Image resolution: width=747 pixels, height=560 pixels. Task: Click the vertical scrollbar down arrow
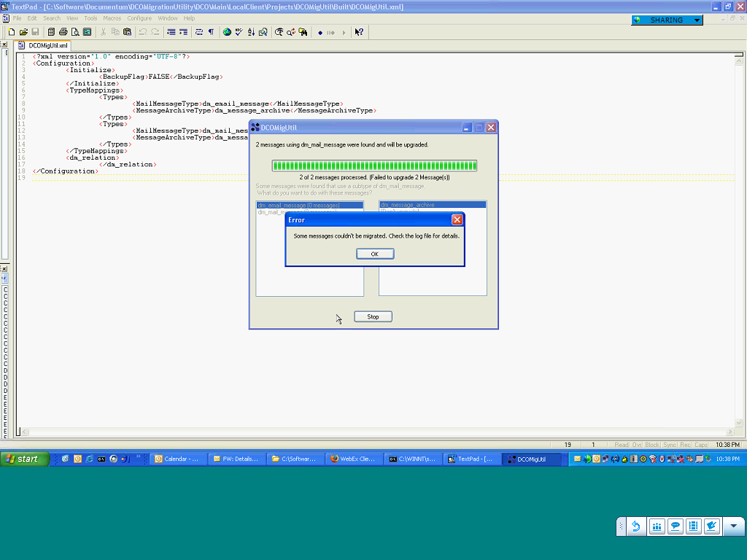(739, 422)
